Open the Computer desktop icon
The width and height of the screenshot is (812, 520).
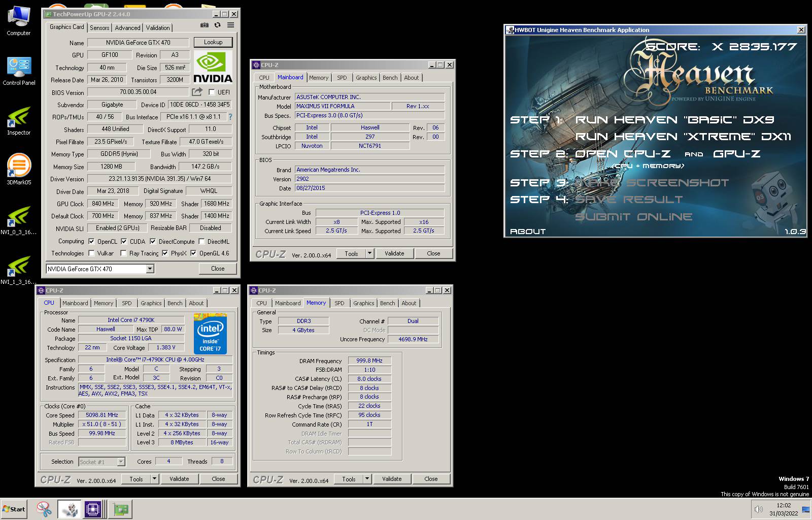pyautogui.click(x=18, y=20)
